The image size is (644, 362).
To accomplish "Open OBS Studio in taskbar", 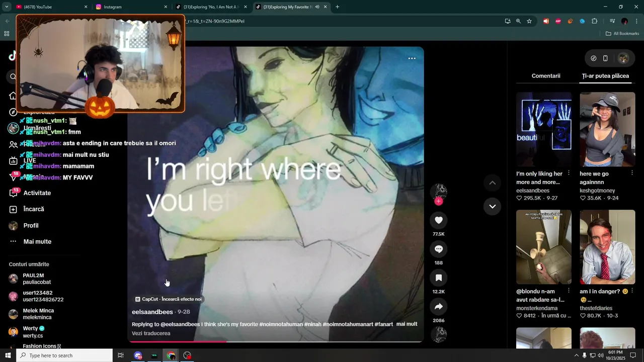I will [187, 355].
